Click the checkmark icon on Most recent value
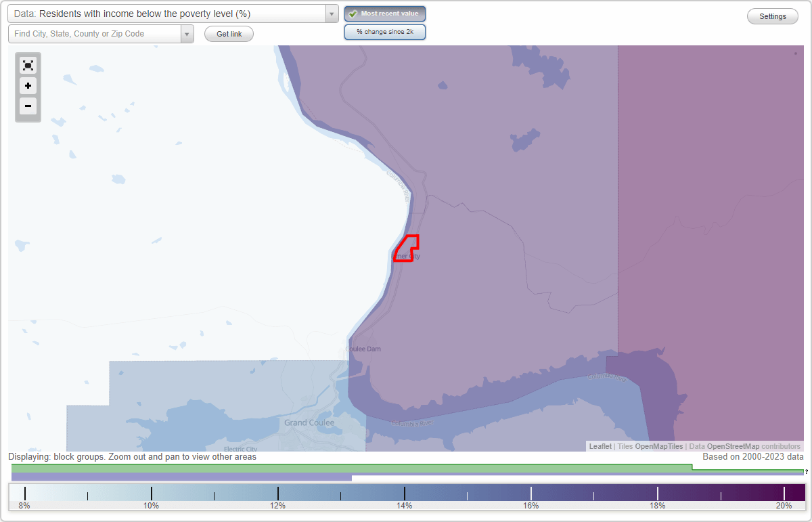812x522 pixels. pos(353,13)
